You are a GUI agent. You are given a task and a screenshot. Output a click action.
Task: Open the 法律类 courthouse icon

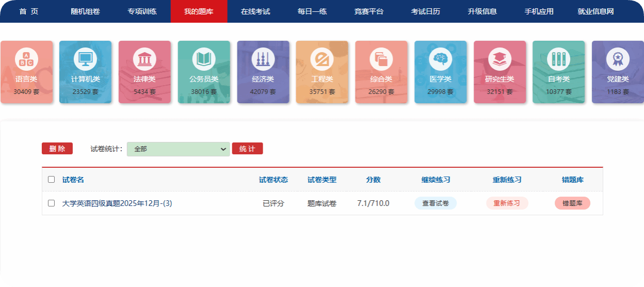(144, 59)
